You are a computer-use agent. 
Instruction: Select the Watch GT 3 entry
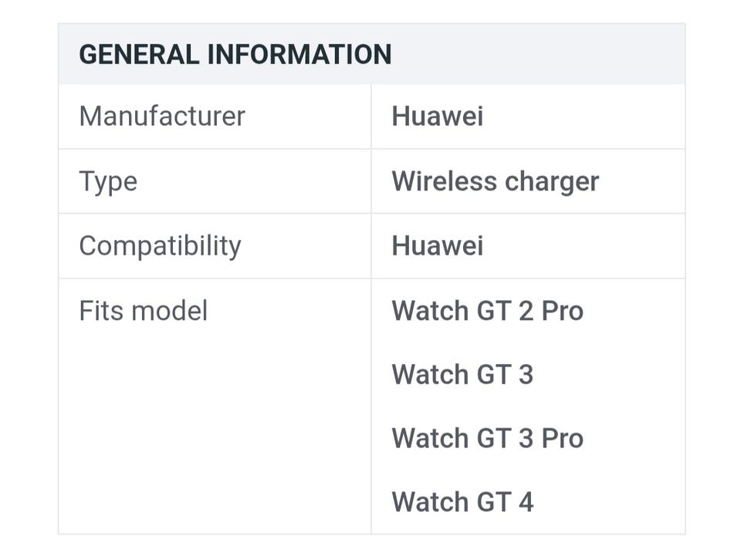462,375
